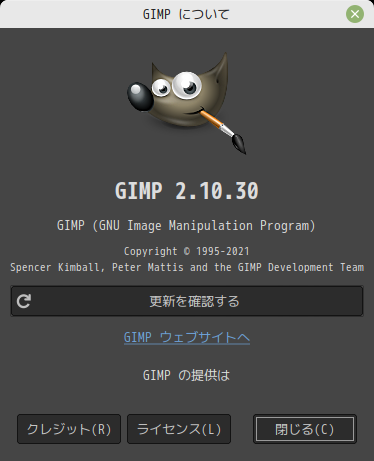374x461 pixels.
Task: Click the Spencer Kimball, Peter Mattis credit line
Action: click(x=187, y=267)
